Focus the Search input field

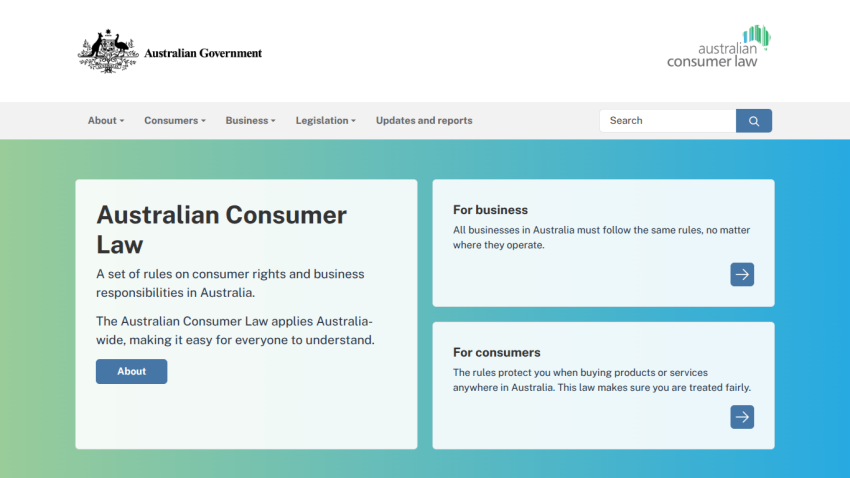point(668,121)
